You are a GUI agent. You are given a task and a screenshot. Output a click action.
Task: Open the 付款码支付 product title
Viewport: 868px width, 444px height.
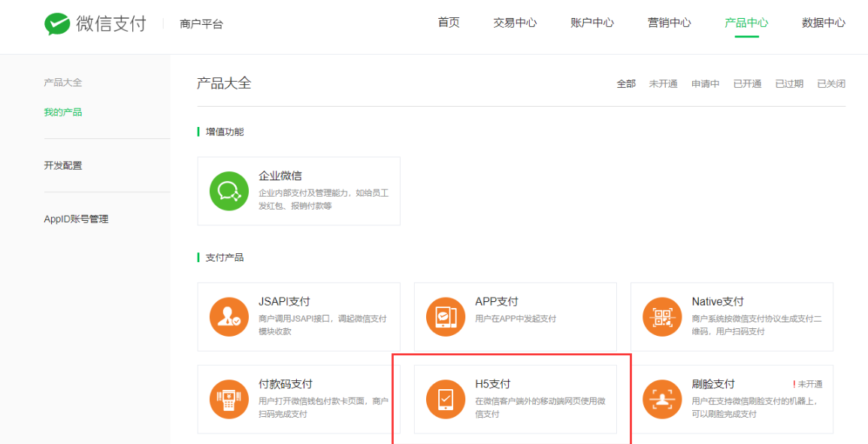pos(286,384)
